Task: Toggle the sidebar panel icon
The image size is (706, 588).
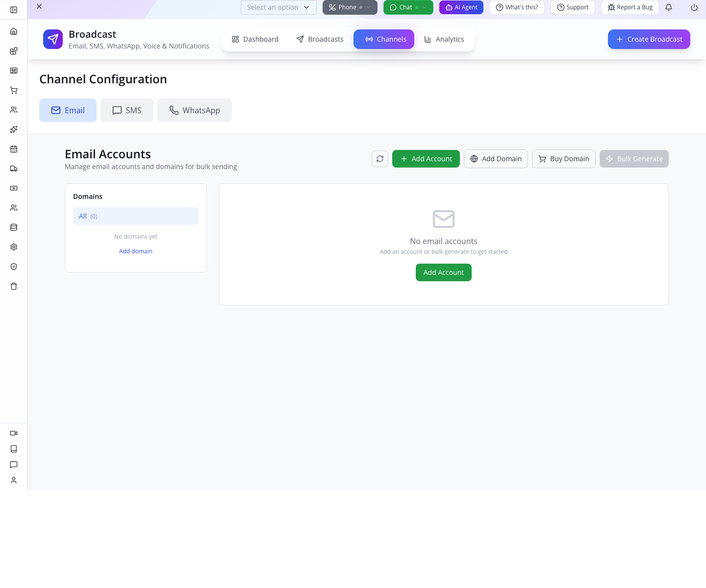Action: (x=14, y=10)
